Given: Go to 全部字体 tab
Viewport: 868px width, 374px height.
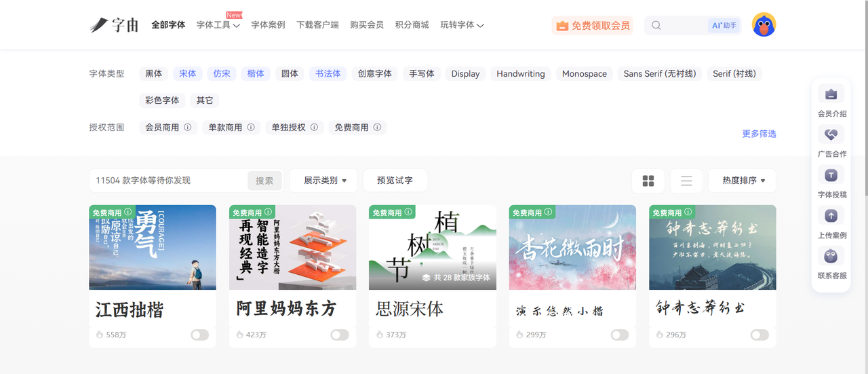Looking at the screenshot, I should (168, 25).
